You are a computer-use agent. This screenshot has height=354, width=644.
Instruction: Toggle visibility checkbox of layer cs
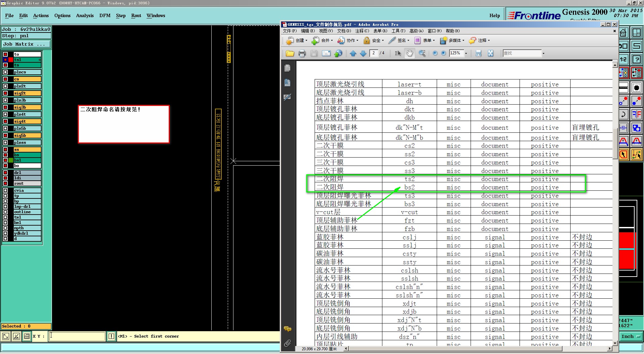[5, 79]
